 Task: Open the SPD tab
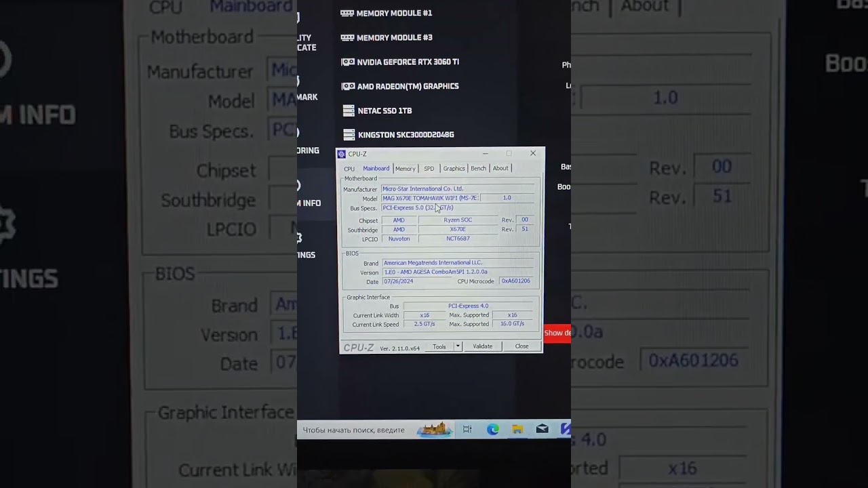[x=429, y=169]
